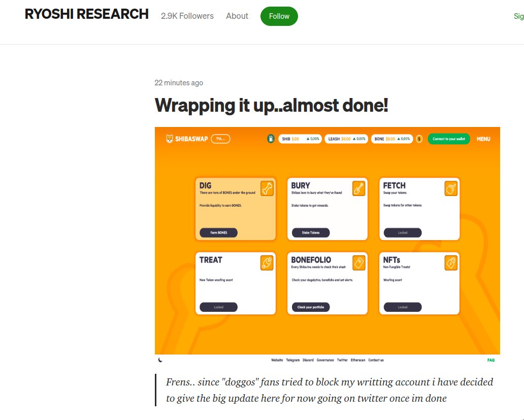Viewport: 524px width, 420px height.
Task: Click the bone icon on DIG card
Action: tap(267, 188)
